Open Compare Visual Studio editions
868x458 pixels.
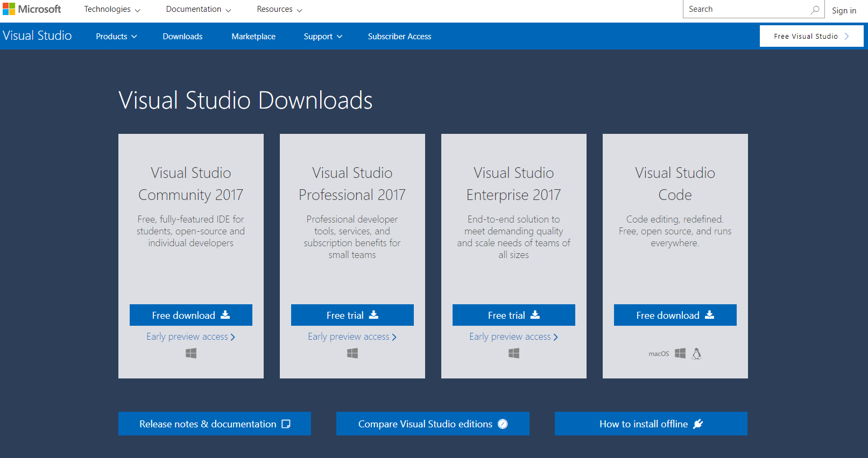click(433, 424)
